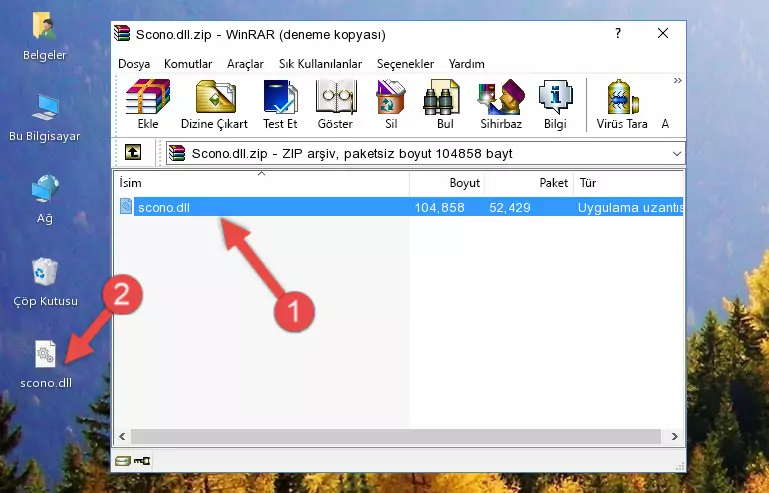Open the Araçlar menu
Viewport: 769px width, 493px height.
pos(245,64)
